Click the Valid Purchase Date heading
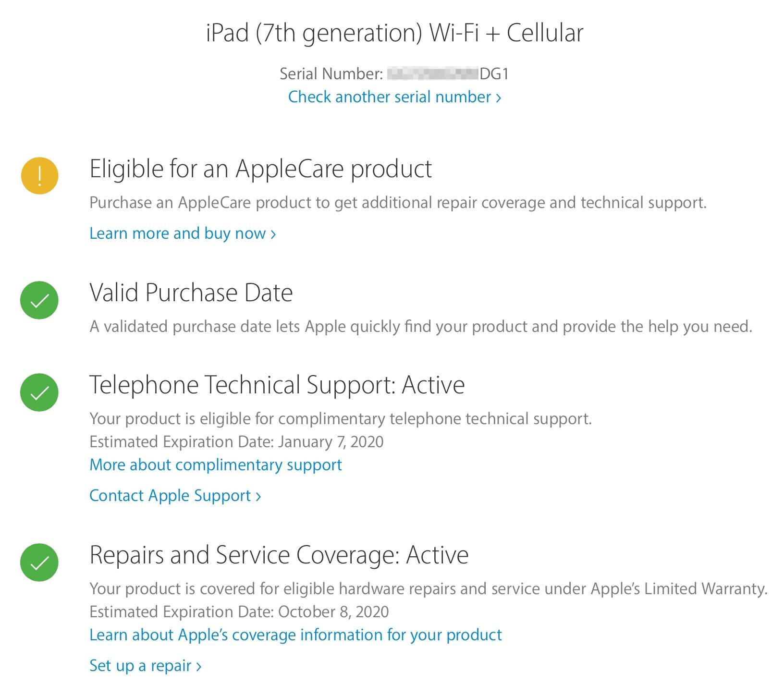The image size is (784, 684). (191, 293)
